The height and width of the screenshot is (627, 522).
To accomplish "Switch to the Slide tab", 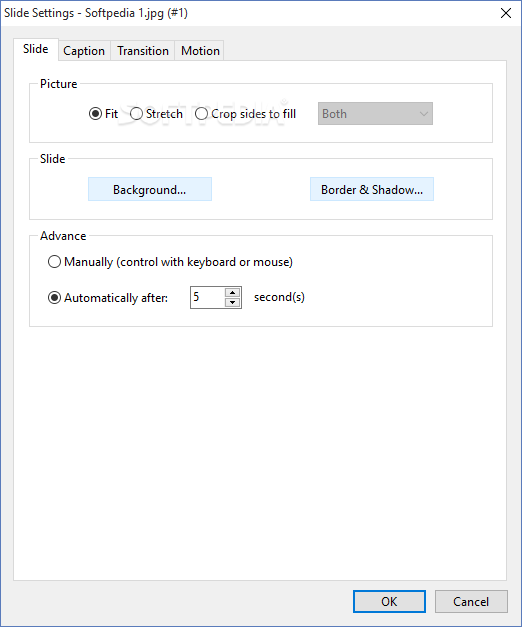I will (36, 49).
